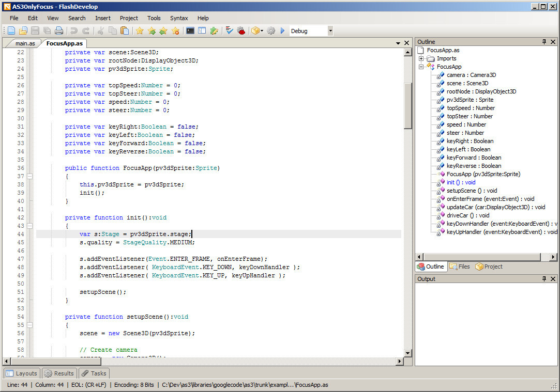The width and height of the screenshot is (560, 392).
Task: Open the File menu
Action: click(14, 18)
